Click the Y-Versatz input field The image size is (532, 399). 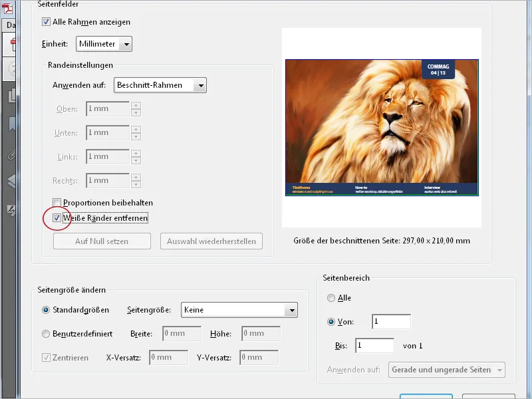[x=259, y=358]
